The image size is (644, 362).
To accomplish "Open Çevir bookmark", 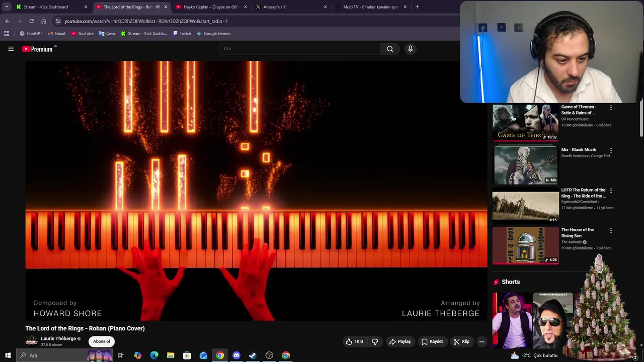I will pos(107,33).
